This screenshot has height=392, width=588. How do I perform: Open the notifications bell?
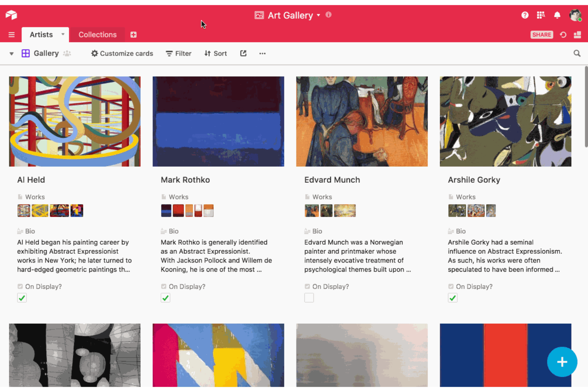(557, 15)
